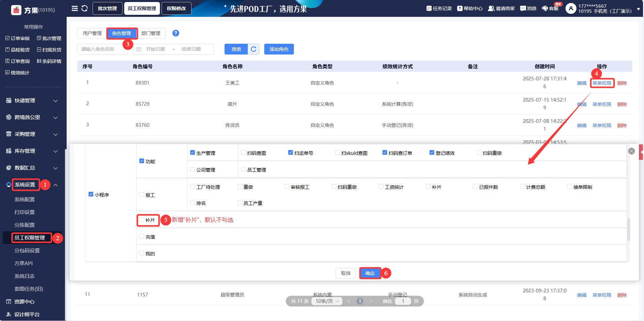644x321 pixels.
Task: Open the 50条/页 page size dropdown
Action: (327, 301)
